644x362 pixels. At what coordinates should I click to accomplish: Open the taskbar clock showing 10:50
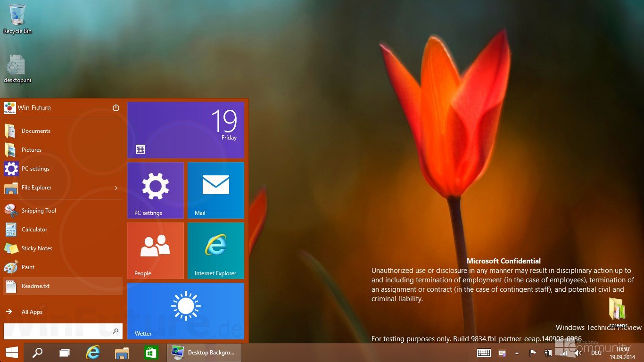tap(623, 353)
